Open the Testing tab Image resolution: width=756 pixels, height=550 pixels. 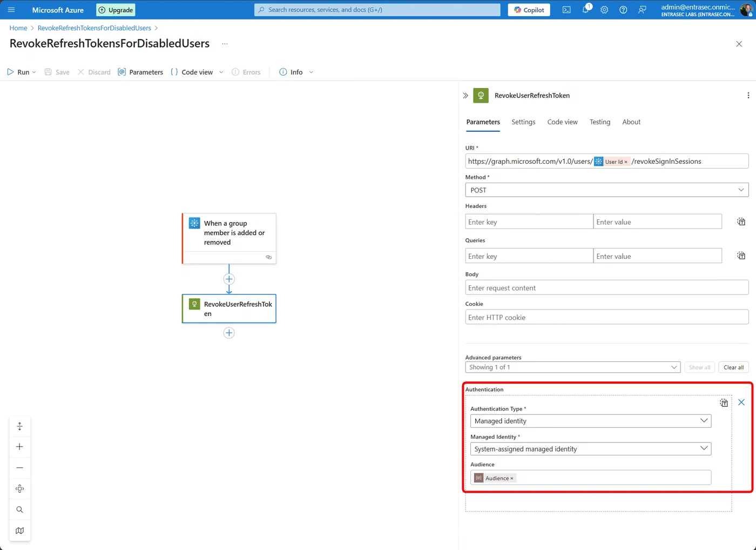tap(600, 122)
